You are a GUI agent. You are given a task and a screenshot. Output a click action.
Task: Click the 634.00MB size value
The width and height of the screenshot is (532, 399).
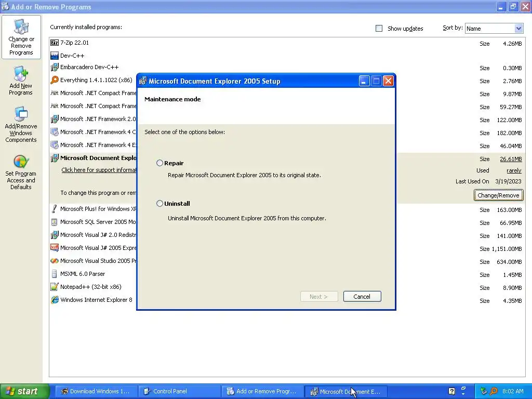click(x=509, y=262)
